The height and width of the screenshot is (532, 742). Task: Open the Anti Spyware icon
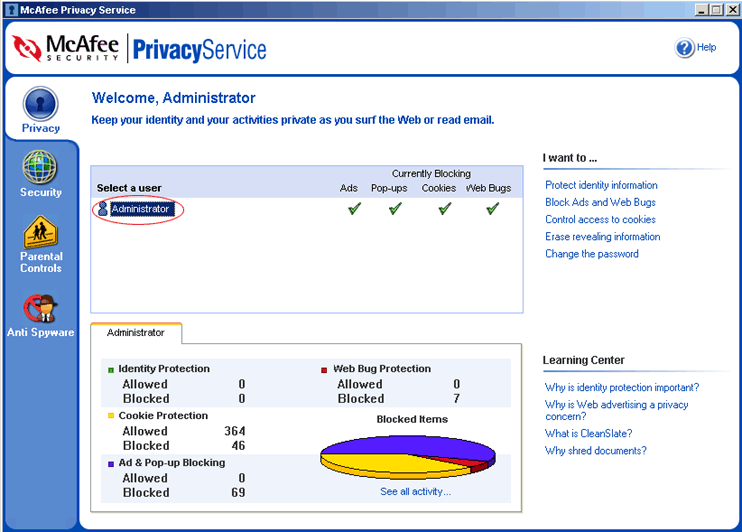click(x=41, y=308)
